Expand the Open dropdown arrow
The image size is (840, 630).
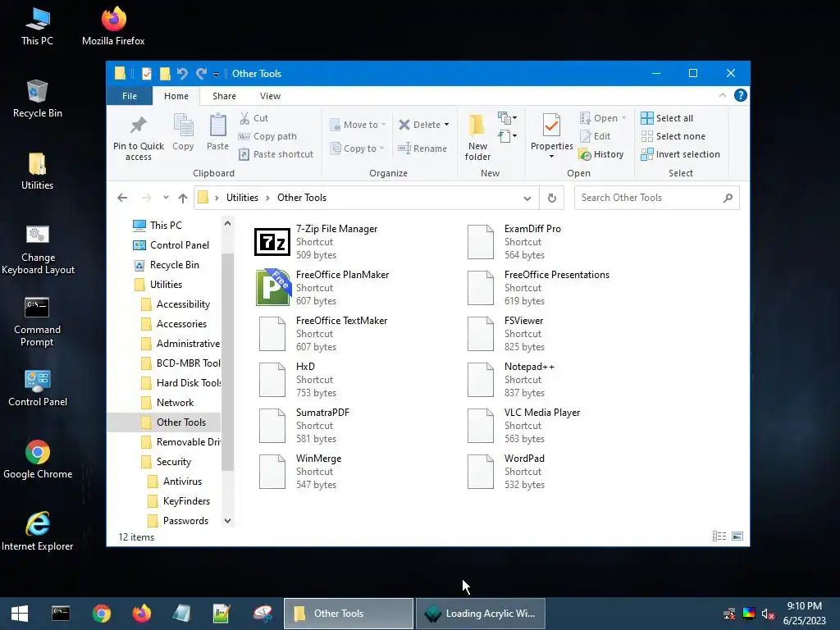pos(624,118)
